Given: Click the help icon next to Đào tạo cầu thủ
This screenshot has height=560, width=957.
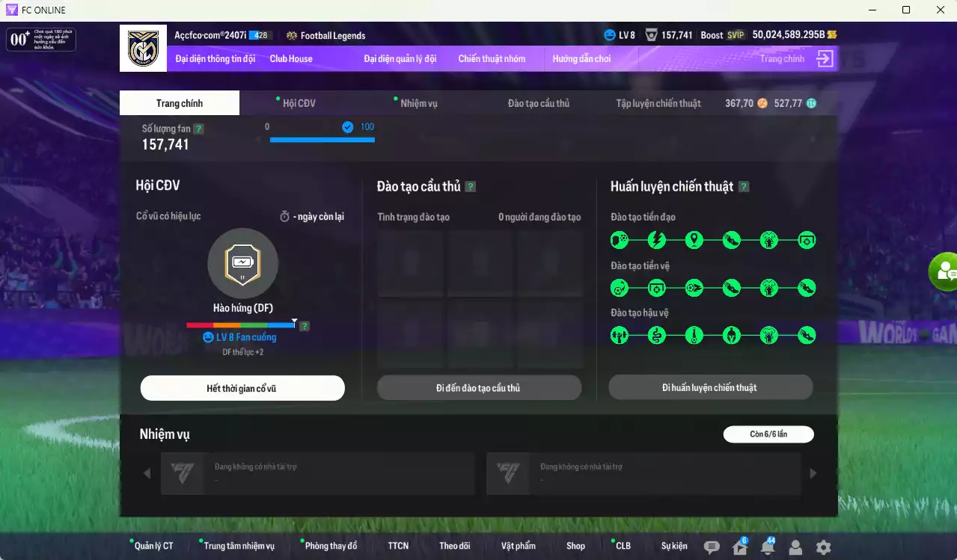Looking at the screenshot, I should coord(471,187).
